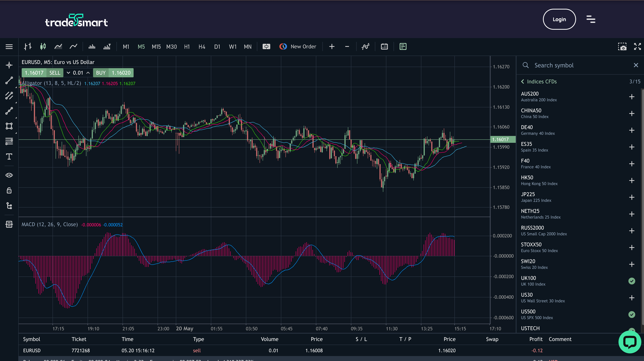Select equidistant channel tool
This screenshot has width=644, height=361.
point(9,96)
